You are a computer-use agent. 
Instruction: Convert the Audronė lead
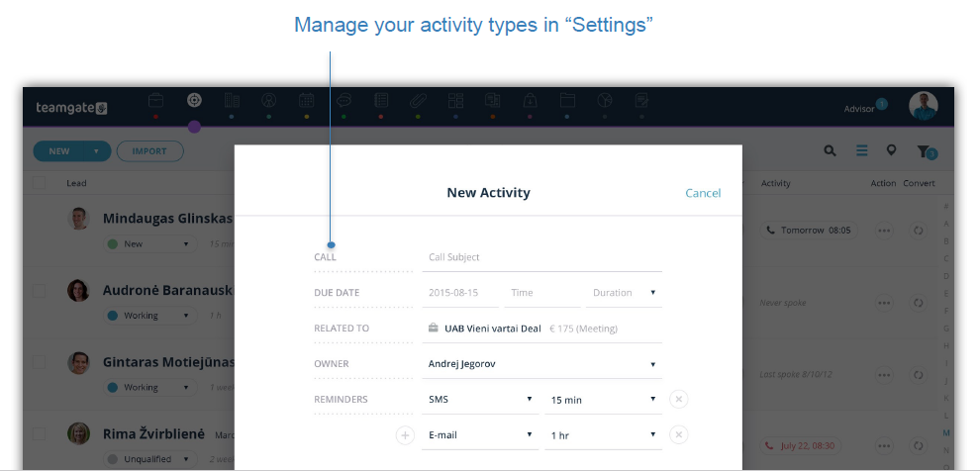click(x=918, y=303)
